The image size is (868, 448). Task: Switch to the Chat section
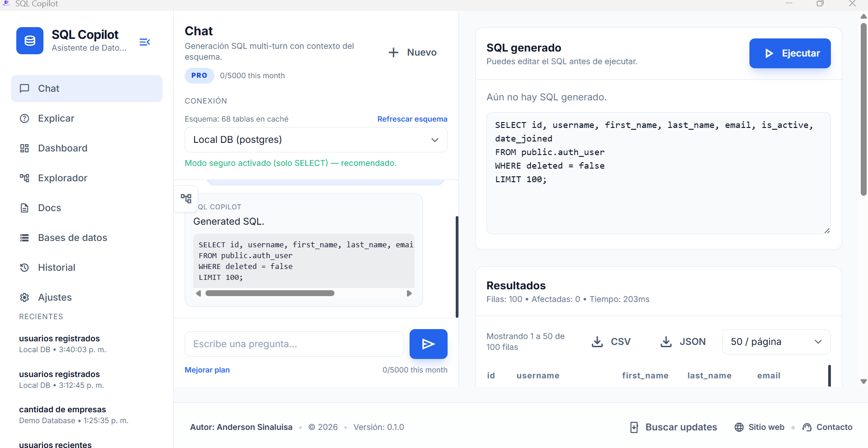tap(48, 88)
